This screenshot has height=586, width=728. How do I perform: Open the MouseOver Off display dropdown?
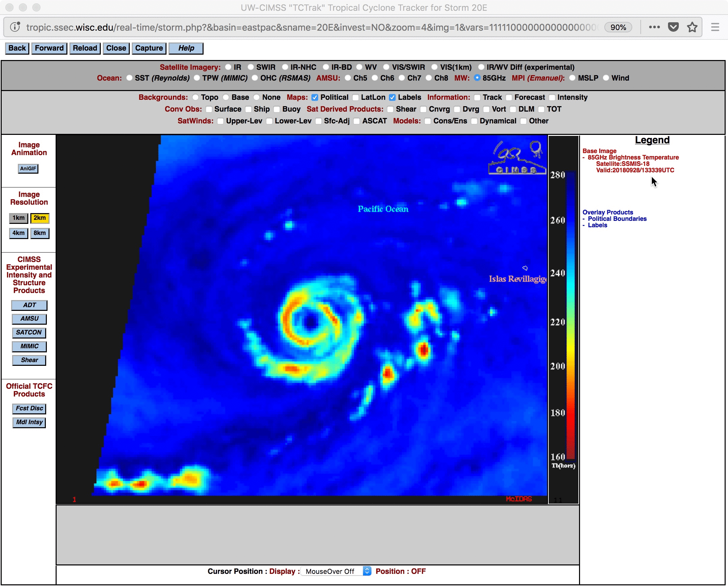pyautogui.click(x=336, y=572)
